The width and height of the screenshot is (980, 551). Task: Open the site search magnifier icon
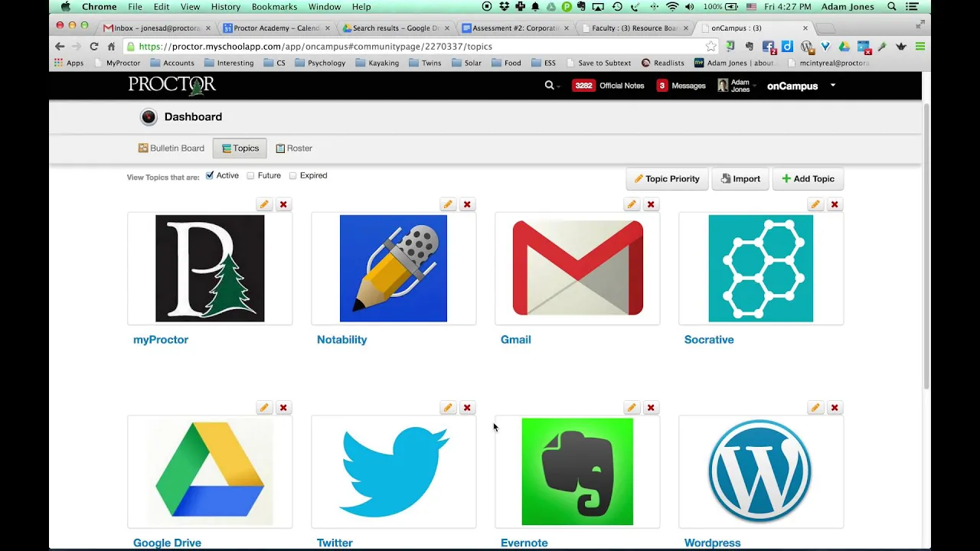(x=549, y=86)
